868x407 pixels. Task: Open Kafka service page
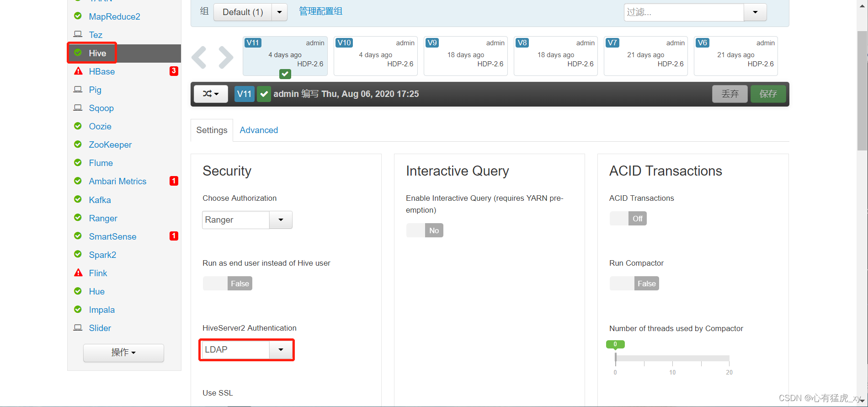100,200
